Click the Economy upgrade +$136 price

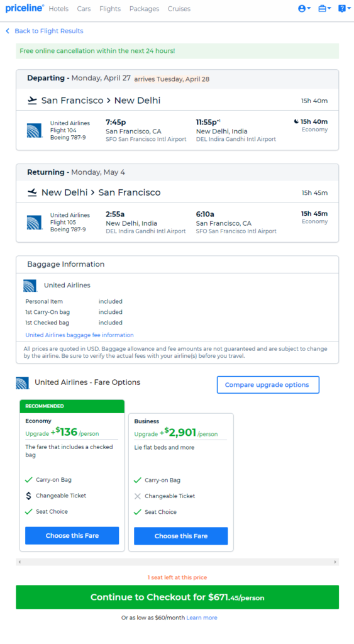pos(64,432)
